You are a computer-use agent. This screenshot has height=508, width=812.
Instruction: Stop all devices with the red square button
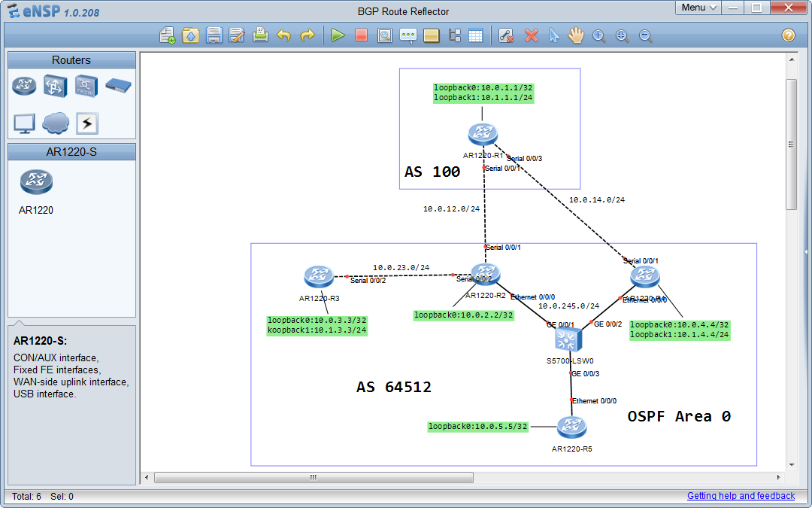361,35
